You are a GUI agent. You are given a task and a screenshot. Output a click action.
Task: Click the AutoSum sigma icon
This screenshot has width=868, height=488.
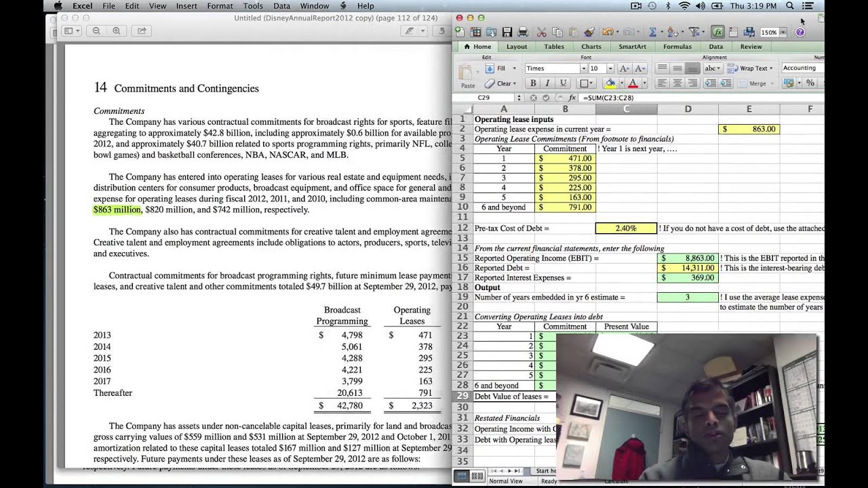652,32
